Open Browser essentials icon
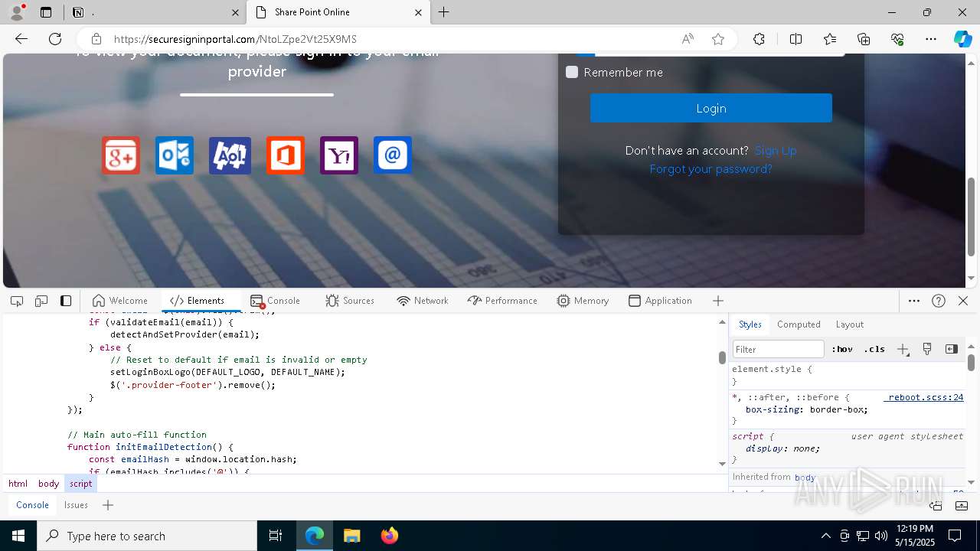 click(897, 39)
